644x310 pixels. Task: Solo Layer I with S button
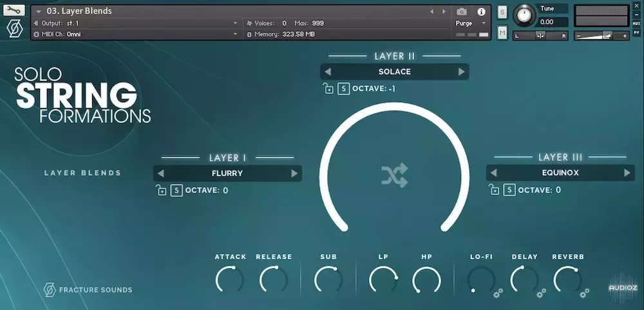(x=176, y=190)
